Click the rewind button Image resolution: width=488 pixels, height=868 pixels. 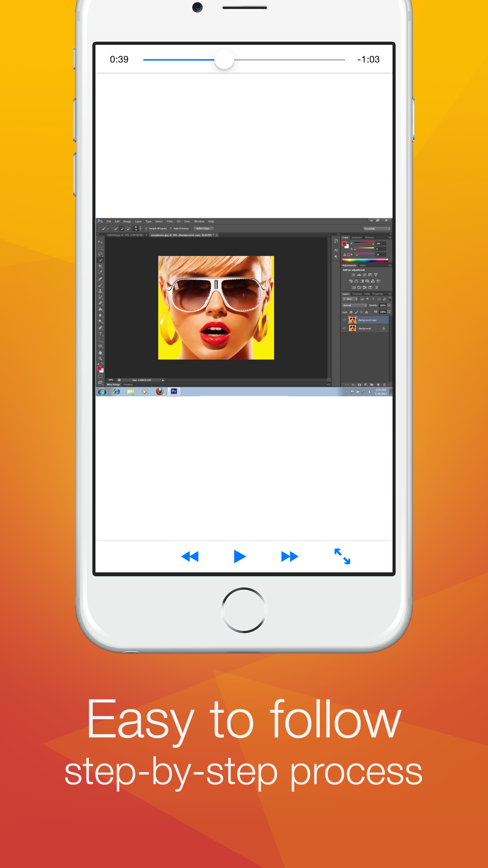(190, 556)
